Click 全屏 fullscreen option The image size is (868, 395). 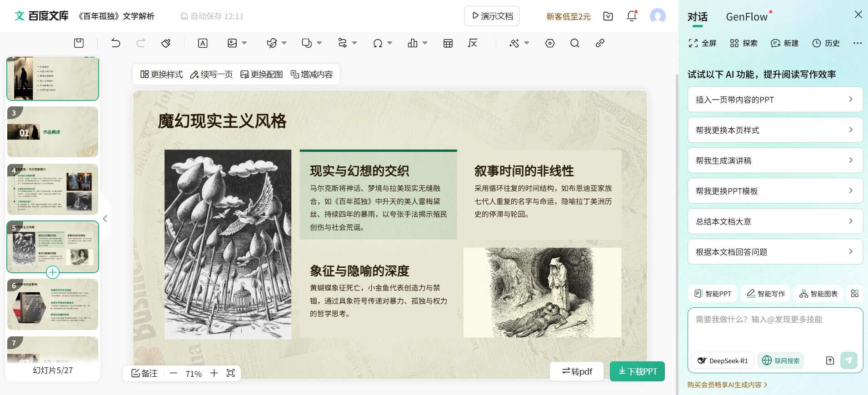coord(703,43)
